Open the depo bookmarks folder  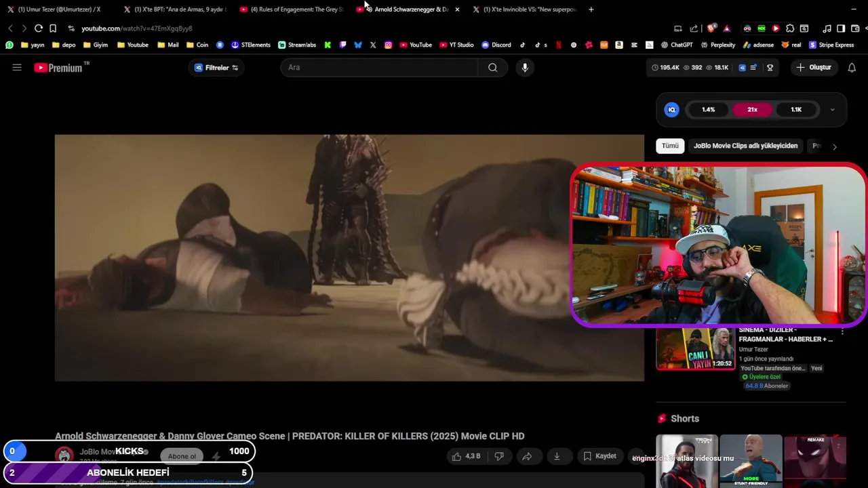click(x=63, y=45)
